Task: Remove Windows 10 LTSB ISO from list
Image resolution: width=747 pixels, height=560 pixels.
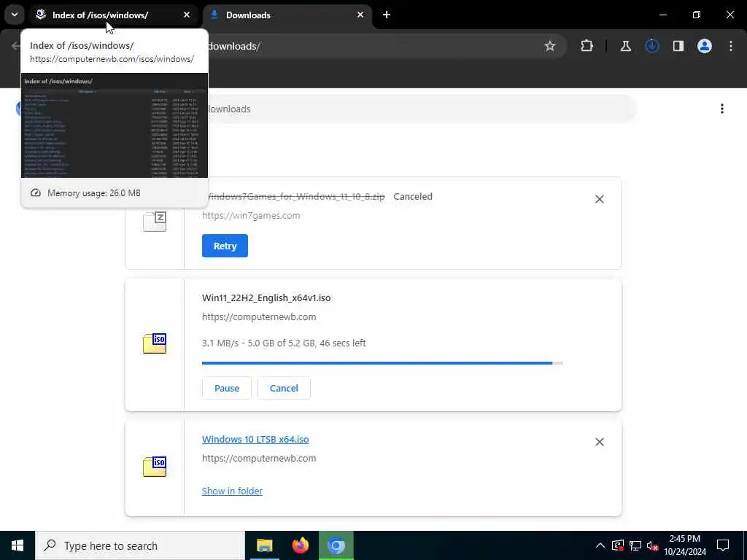Action: coord(600,442)
